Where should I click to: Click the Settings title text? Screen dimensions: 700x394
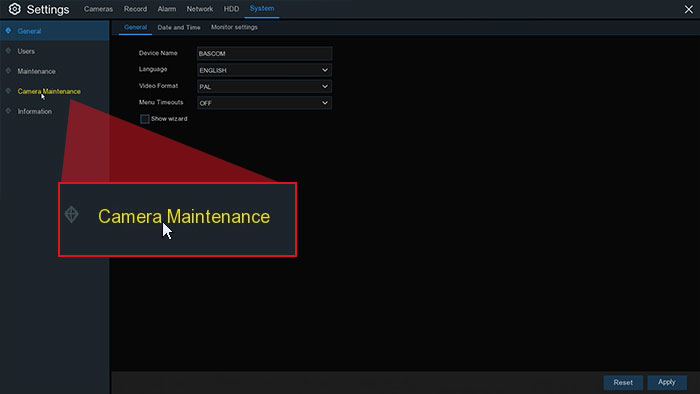pyautogui.click(x=48, y=9)
